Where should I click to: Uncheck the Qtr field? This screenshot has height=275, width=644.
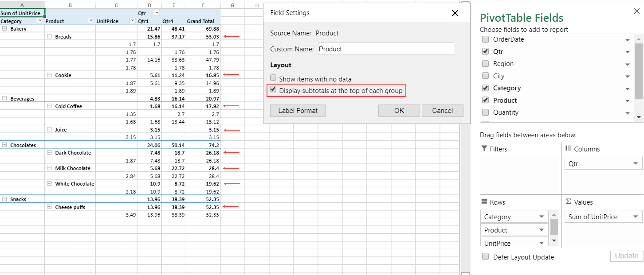pos(486,51)
